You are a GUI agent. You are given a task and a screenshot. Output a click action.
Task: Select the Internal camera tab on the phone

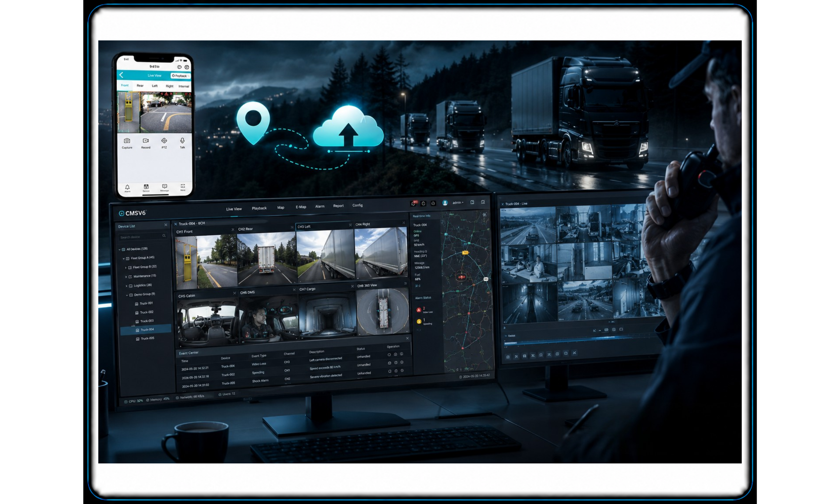tap(184, 86)
